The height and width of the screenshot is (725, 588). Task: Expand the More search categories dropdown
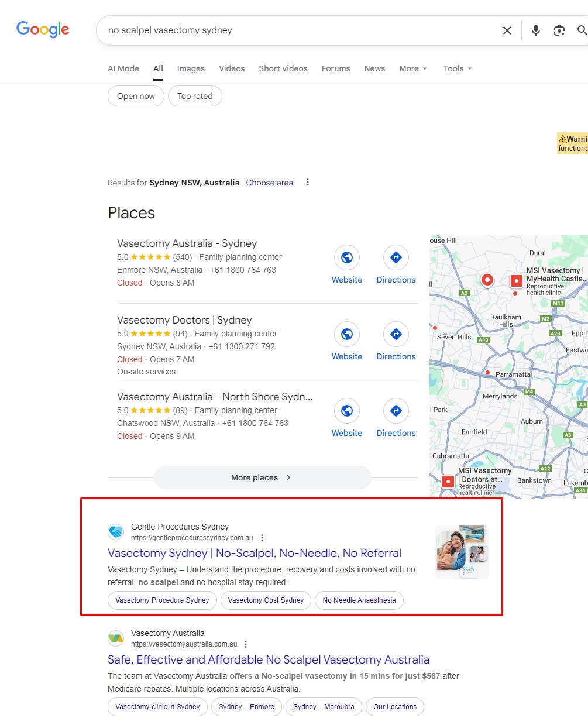413,68
